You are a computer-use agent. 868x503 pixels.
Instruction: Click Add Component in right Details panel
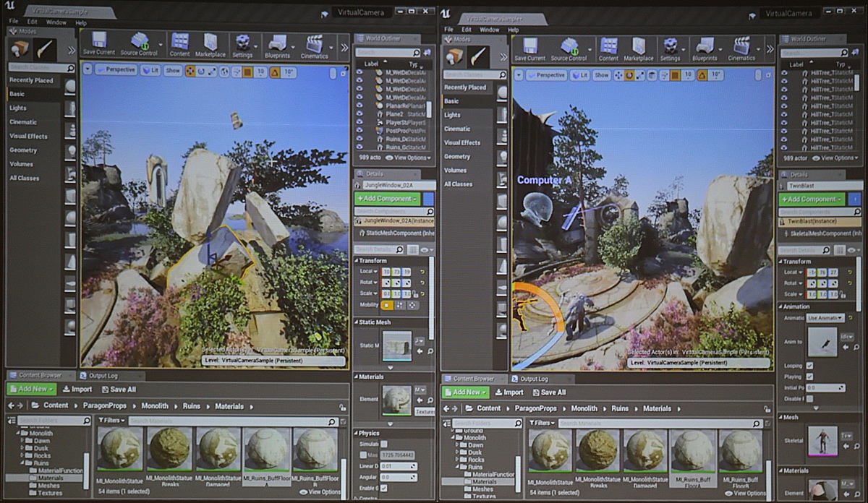[812, 199]
